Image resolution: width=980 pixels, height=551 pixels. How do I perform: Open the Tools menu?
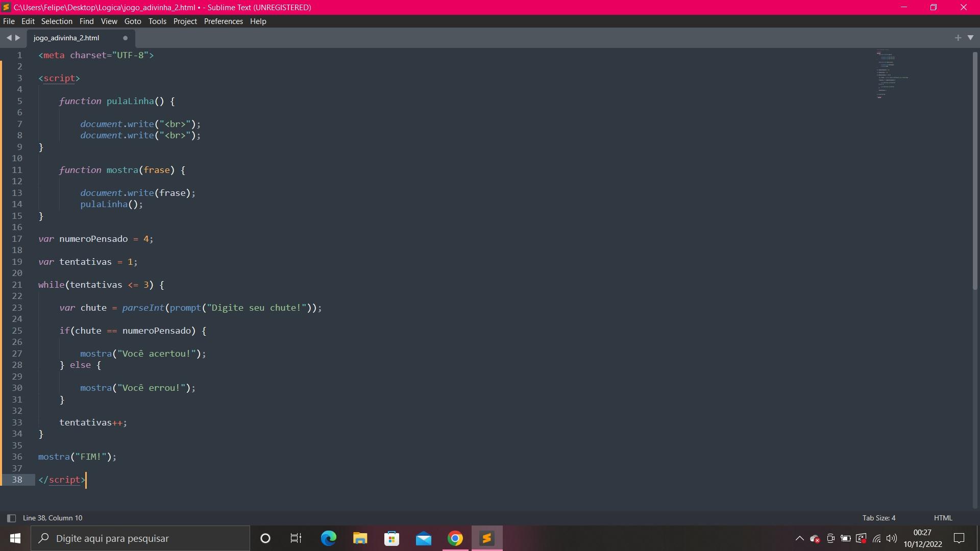157,21
